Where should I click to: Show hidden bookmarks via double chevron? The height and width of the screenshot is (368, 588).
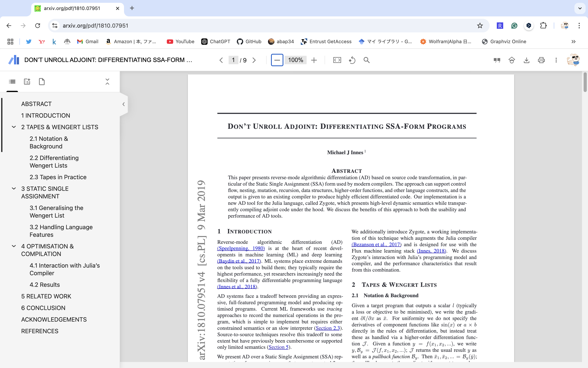573,42
